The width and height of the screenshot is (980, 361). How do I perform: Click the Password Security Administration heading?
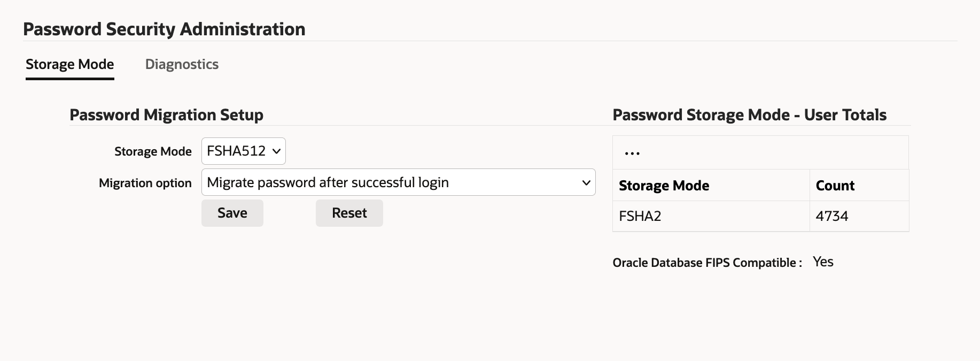tap(164, 29)
